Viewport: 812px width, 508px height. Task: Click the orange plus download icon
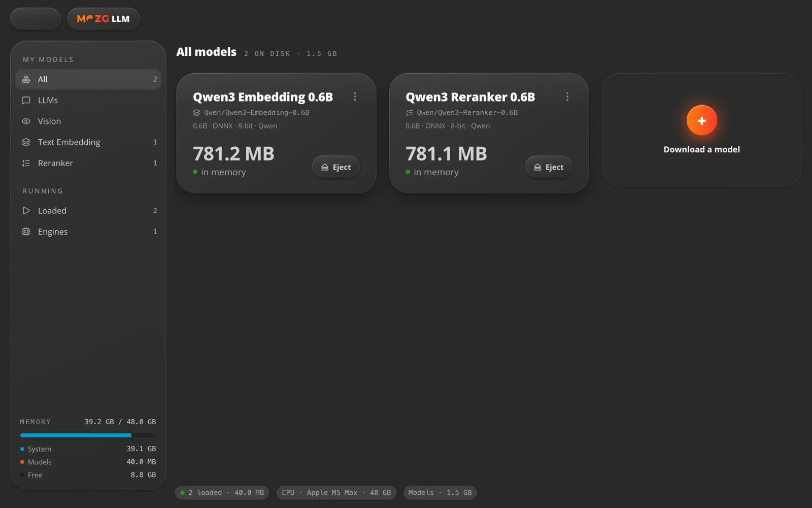[701, 120]
